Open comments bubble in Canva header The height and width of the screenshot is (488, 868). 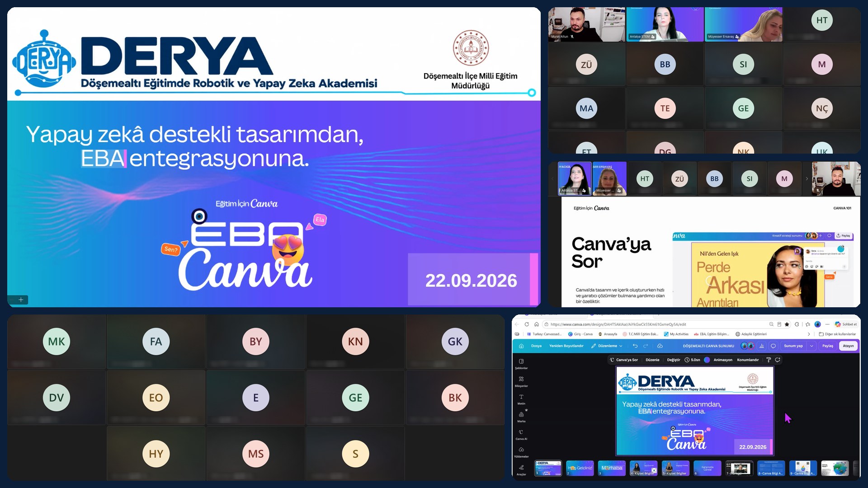tap(774, 346)
